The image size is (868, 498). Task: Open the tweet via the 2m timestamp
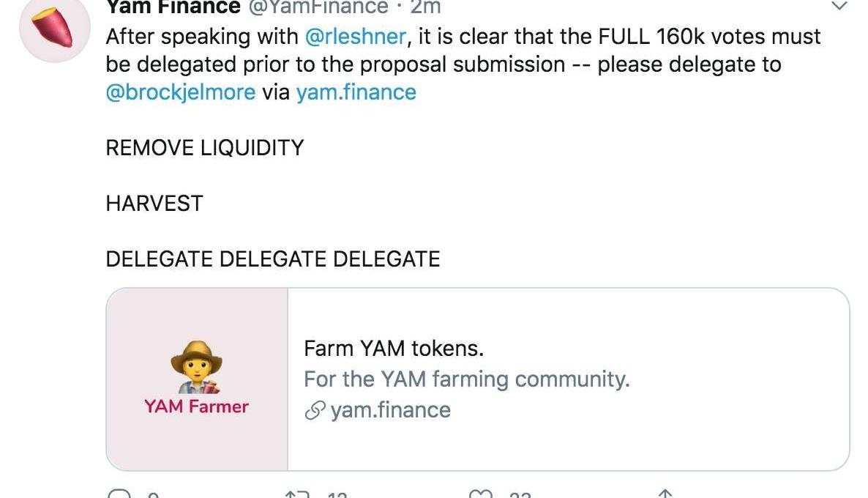[425, 7]
